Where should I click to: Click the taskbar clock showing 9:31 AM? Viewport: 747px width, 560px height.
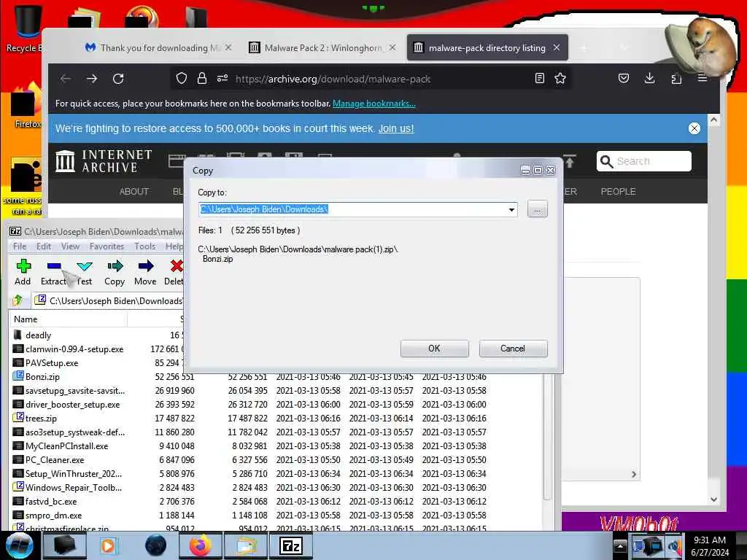[710, 545]
